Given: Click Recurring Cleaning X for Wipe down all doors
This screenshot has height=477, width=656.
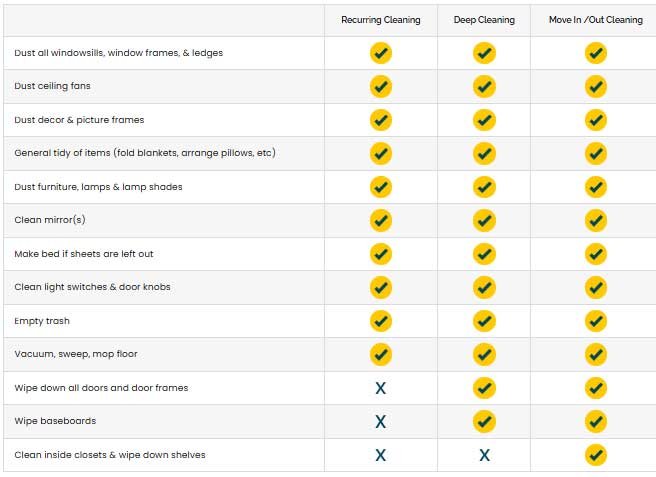Looking at the screenshot, I should point(381,388).
